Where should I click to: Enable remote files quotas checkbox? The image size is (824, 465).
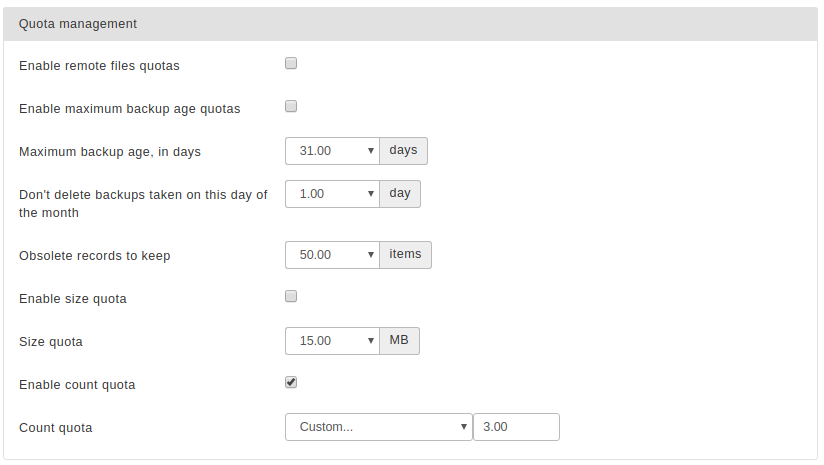click(x=291, y=64)
